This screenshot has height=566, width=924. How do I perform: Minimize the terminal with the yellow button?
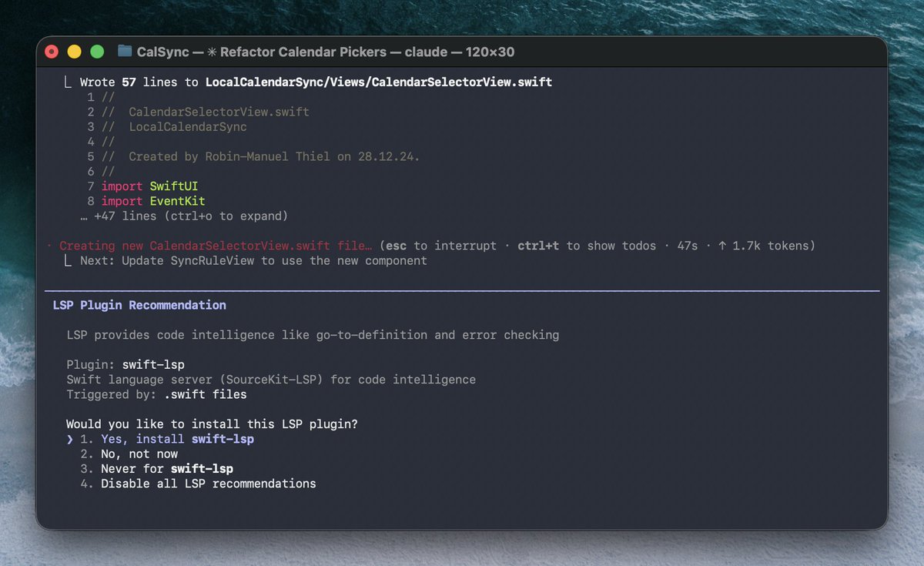(x=74, y=52)
